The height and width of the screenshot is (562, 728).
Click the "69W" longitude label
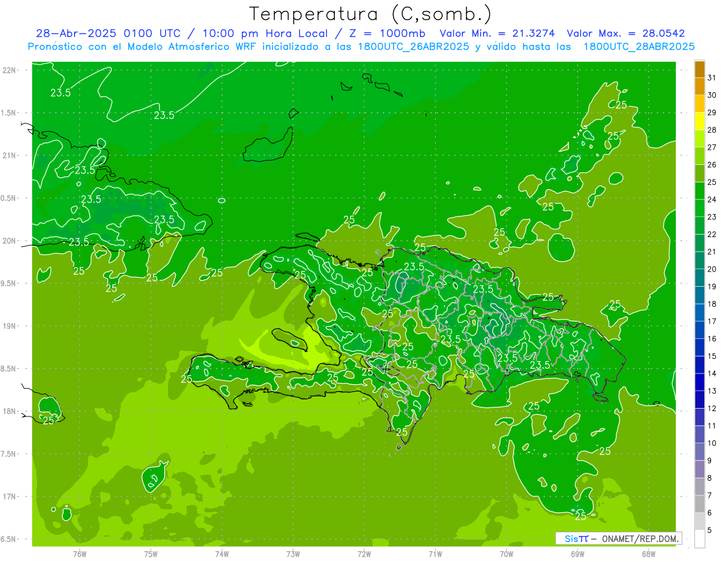[578, 554]
